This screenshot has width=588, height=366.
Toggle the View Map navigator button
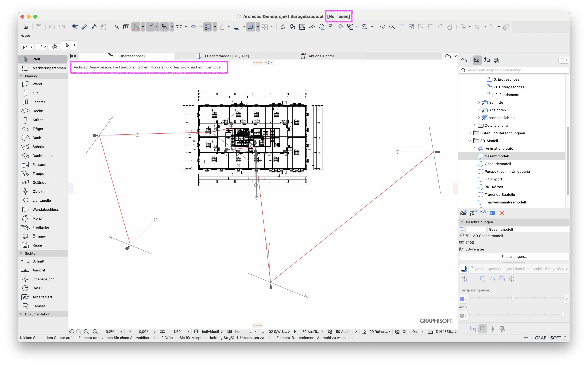coord(477,60)
